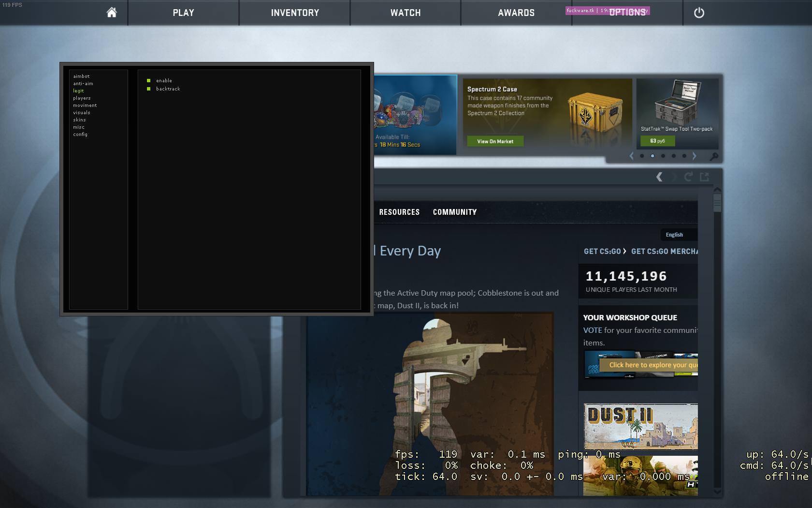Select the AWARDS tab
The width and height of the screenshot is (812, 508).
[516, 13]
